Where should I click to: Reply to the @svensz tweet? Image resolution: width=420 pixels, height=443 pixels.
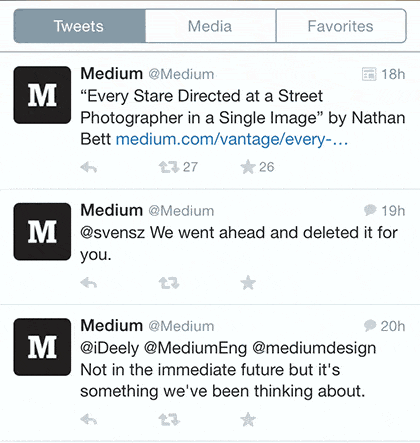(x=89, y=283)
